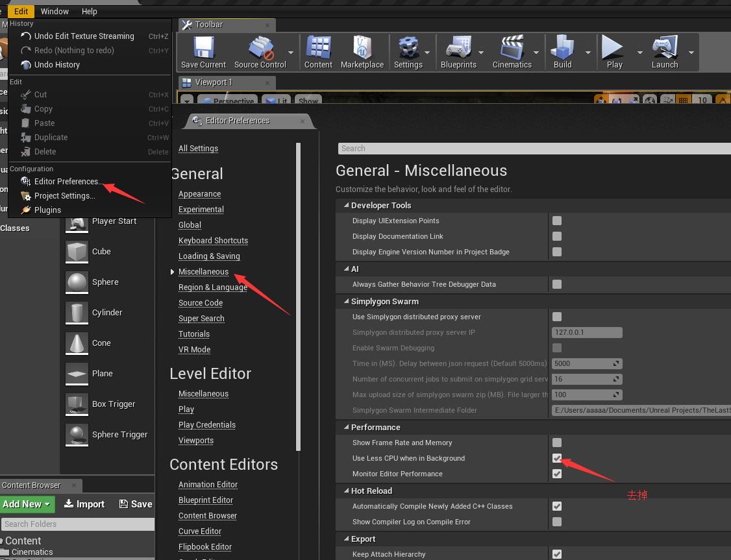Enable Show Compiler Log on Compile Error

point(556,522)
